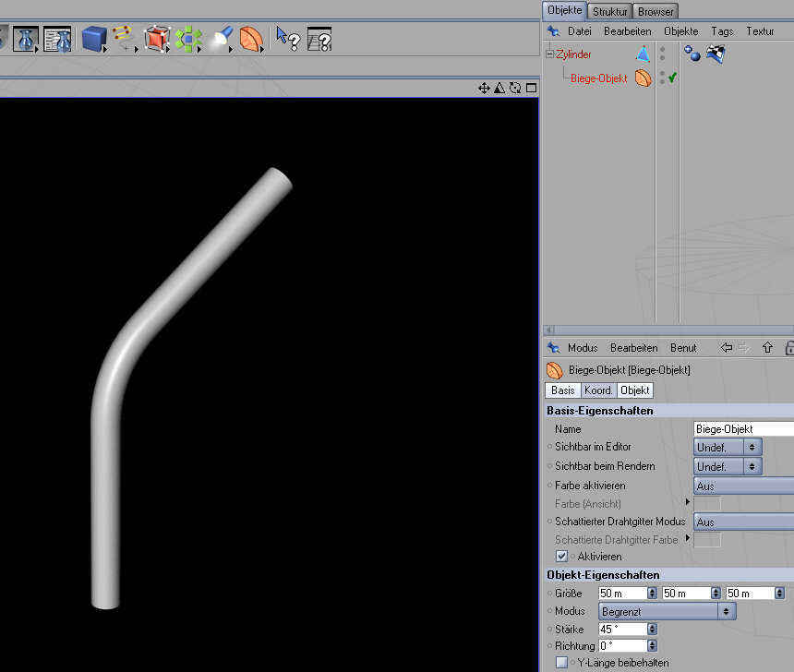Open the render settings icon

(56, 40)
